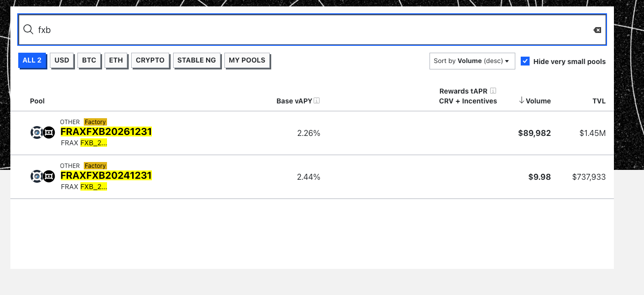Show CRYPTO pools filter
Screen dimensions: 644x295
pos(150,60)
